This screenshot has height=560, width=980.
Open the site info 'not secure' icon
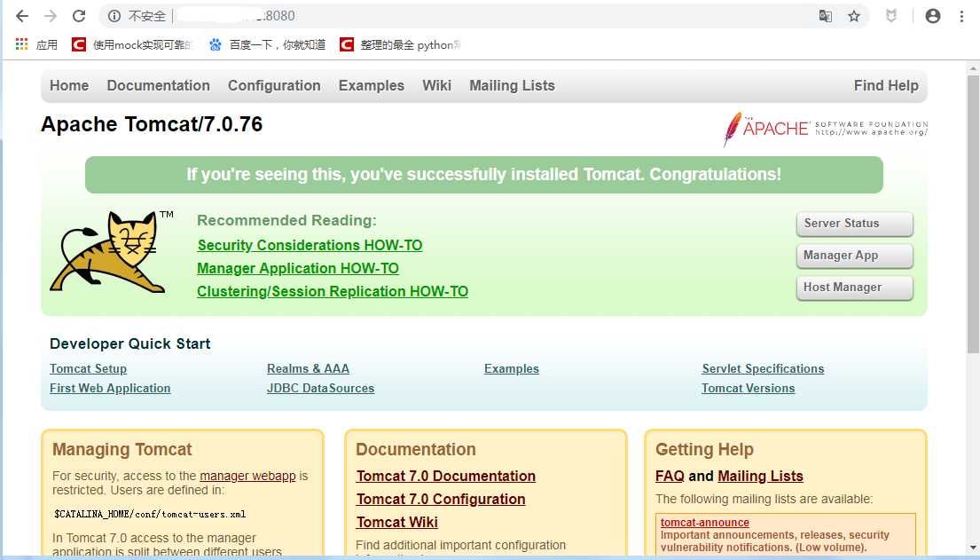[x=114, y=16]
